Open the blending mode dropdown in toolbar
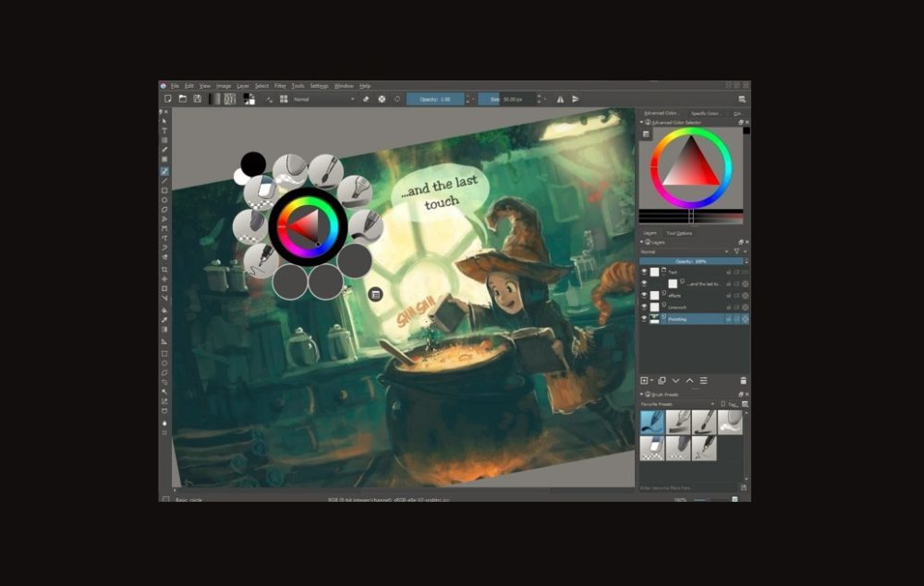Viewport: 924px width, 586px height. pos(323,99)
